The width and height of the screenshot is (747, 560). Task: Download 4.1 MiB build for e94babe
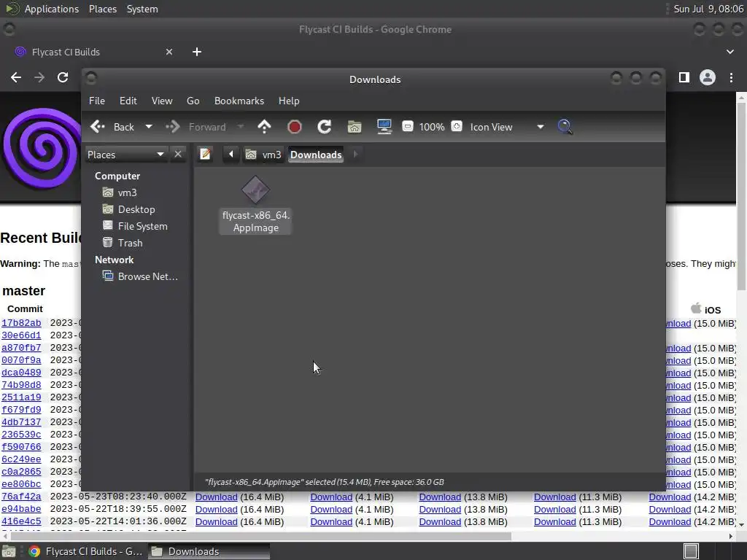click(331, 509)
